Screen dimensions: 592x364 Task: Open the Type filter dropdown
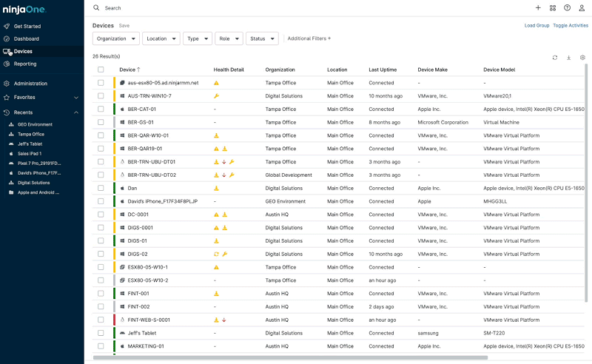(198, 38)
